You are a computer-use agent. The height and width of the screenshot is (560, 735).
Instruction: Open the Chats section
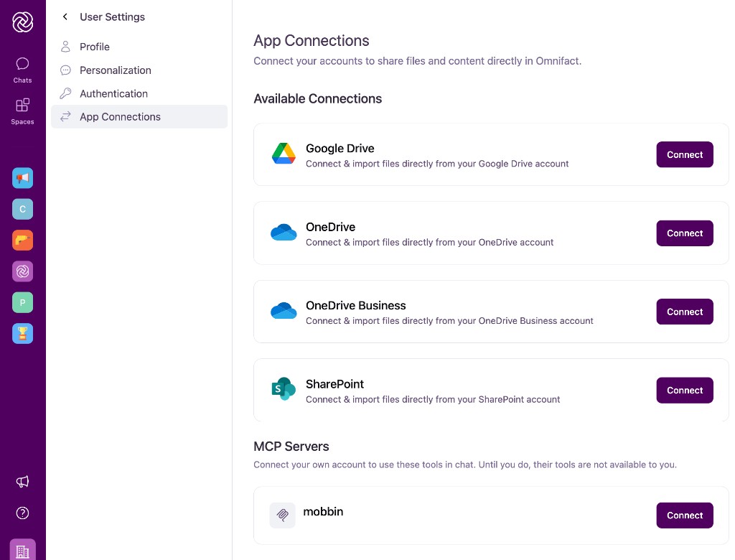coord(22,70)
